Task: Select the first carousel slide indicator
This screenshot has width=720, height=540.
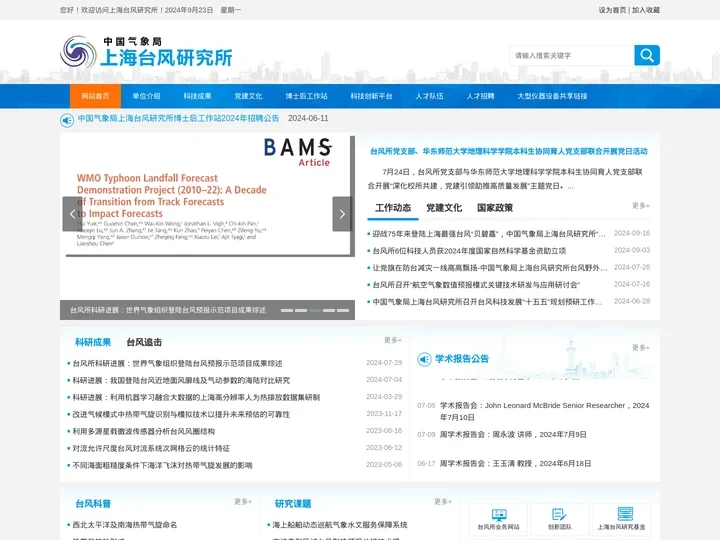Action: [x=287, y=310]
